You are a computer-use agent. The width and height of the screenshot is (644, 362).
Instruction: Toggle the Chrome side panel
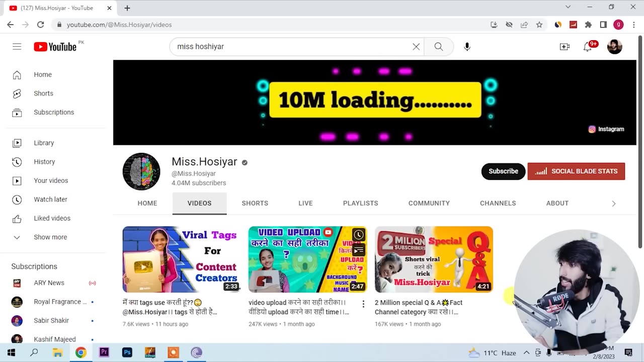(x=603, y=25)
